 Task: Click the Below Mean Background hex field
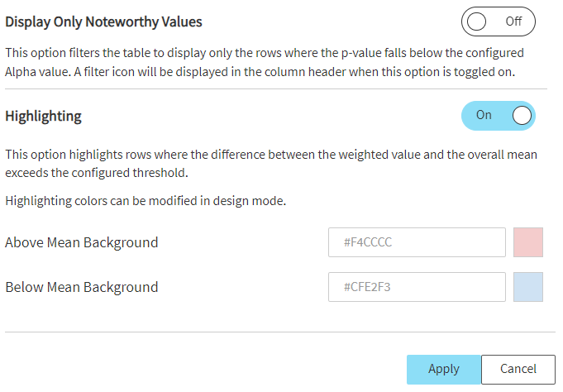point(417,288)
